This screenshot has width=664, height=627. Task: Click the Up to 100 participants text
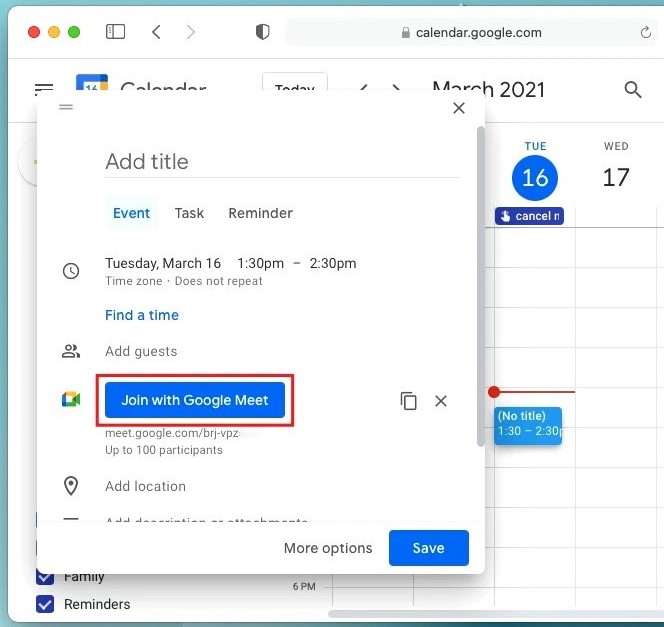click(163, 450)
